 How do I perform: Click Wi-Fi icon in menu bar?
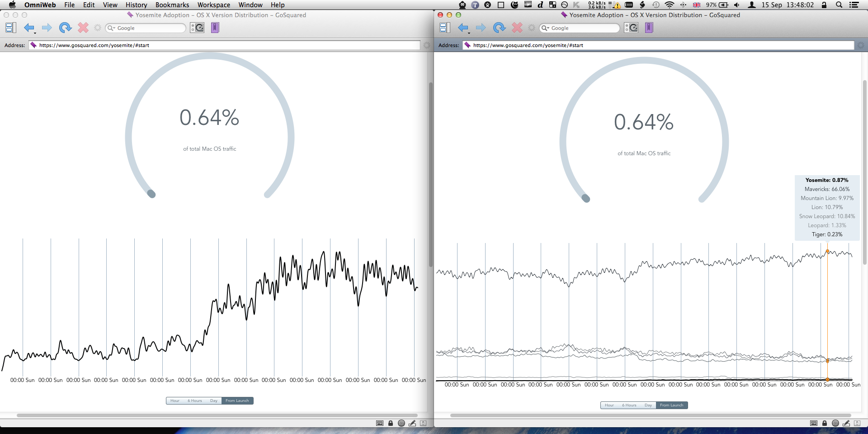pyautogui.click(x=670, y=5)
